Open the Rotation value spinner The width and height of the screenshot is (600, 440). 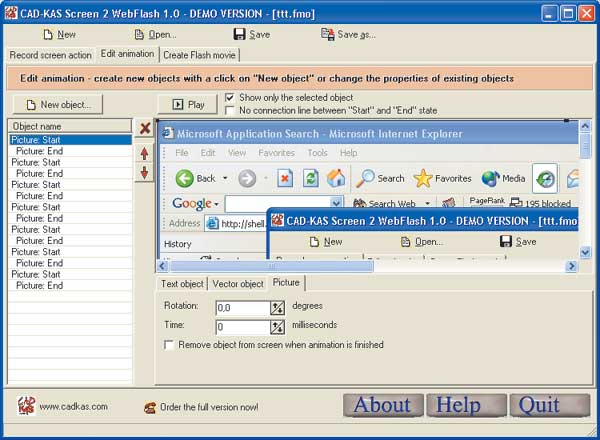[277, 308]
